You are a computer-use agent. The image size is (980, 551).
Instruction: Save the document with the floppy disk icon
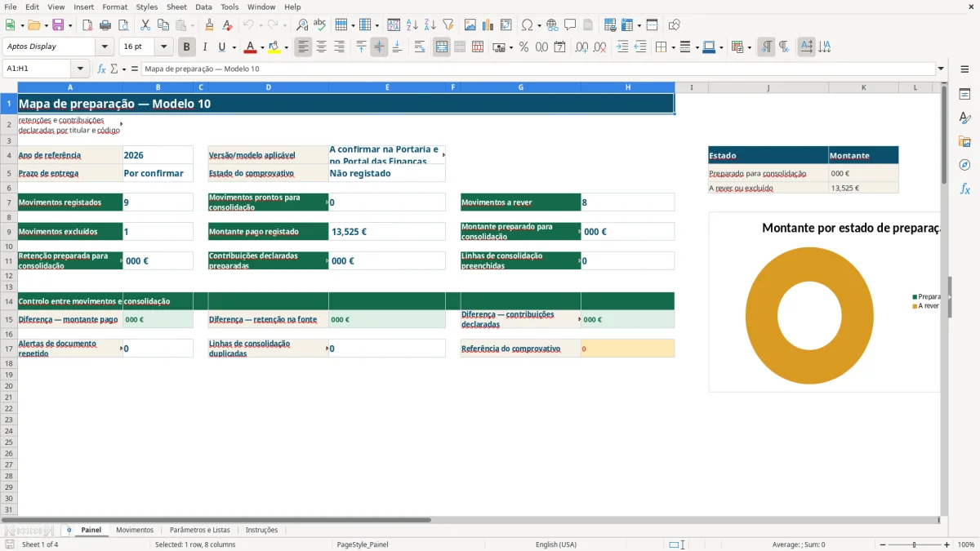point(58,25)
